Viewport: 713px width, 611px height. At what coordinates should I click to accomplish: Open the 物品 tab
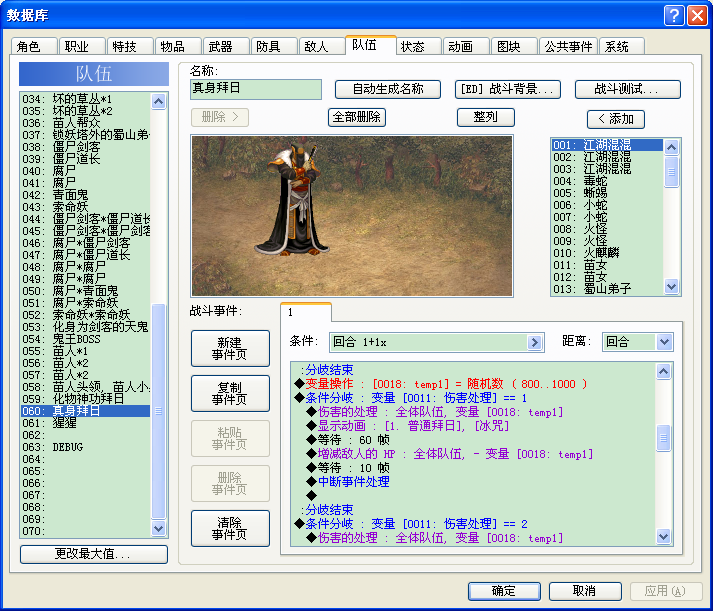point(178,46)
